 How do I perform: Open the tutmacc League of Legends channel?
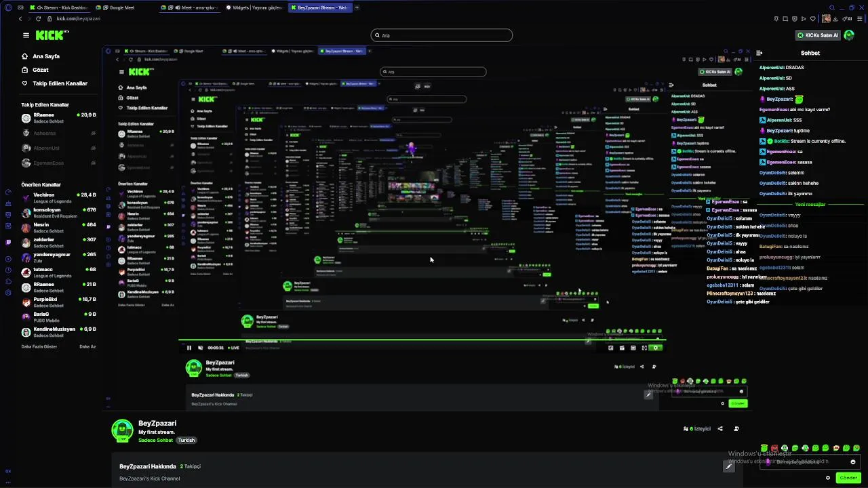point(60,272)
